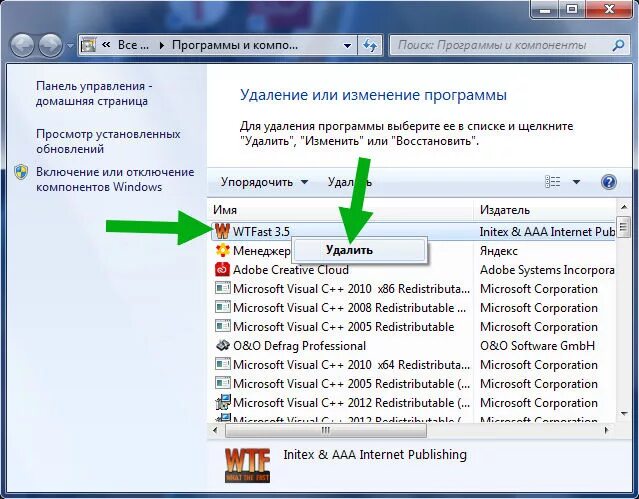Maximize the Programs and Features window
639x499 pixels.
click(x=572, y=9)
